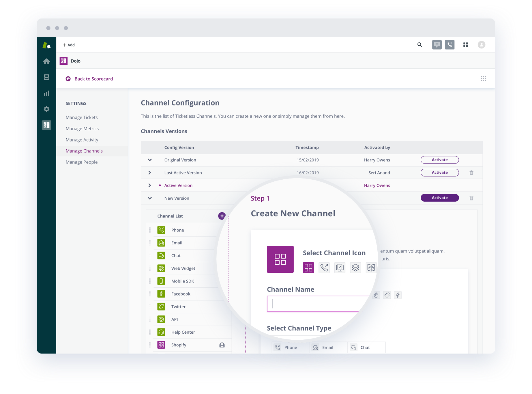Delete the New Version row
Image resolution: width=532 pixels, height=394 pixels.
click(x=471, y=198)
